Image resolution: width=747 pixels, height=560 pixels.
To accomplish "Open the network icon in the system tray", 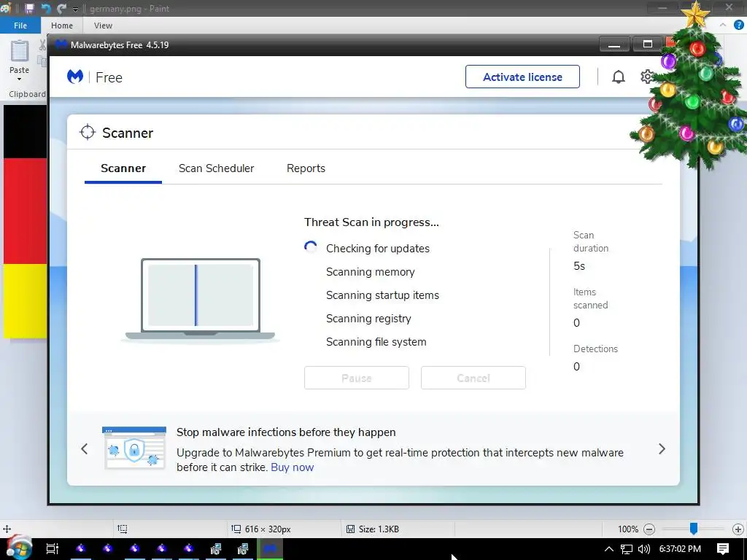I will [x=627, y=549].
